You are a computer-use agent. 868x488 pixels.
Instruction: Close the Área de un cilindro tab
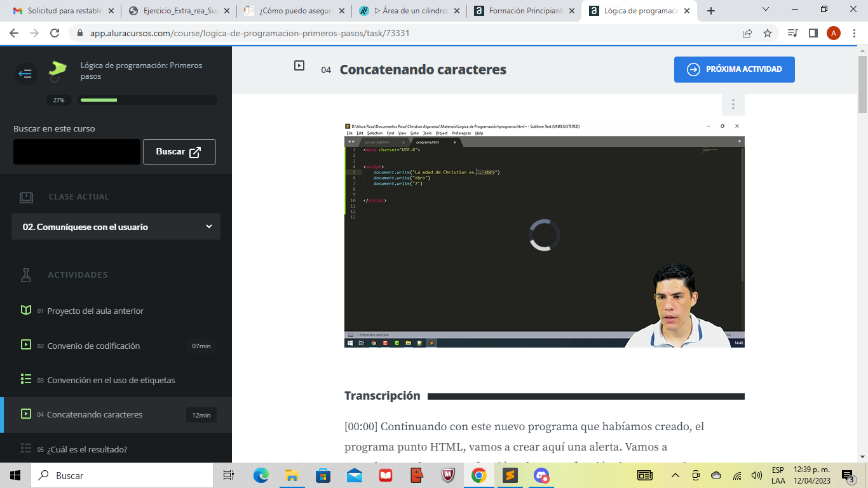click(x=456, y=11)
